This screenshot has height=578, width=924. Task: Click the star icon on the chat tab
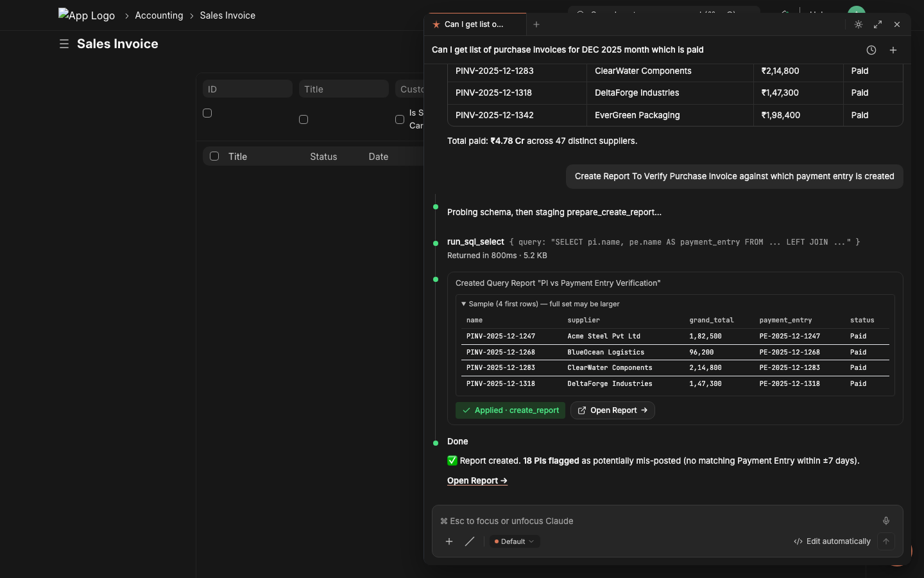[436, 24]
